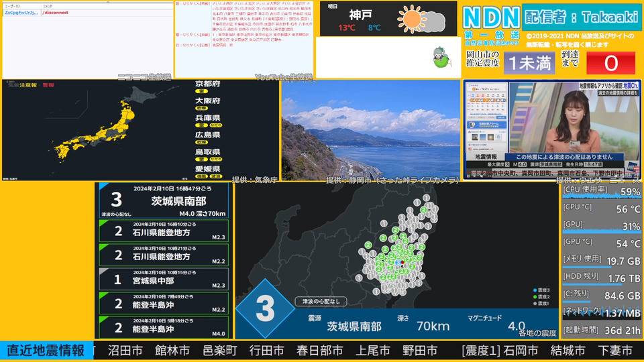
Task: Click yellow warning tag under 大阪府
Action: pyautogui.click(x=201, y=109)
